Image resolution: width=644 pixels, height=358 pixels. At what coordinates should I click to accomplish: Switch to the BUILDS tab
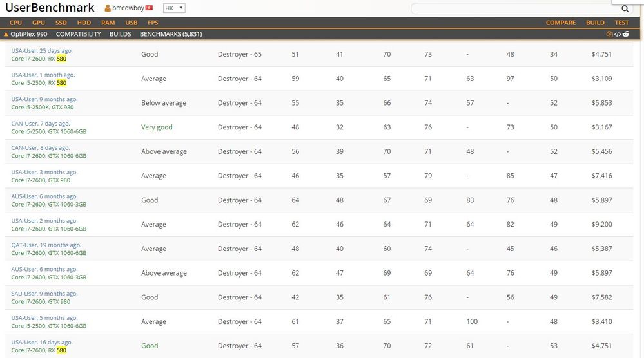[x=121, y=34]
